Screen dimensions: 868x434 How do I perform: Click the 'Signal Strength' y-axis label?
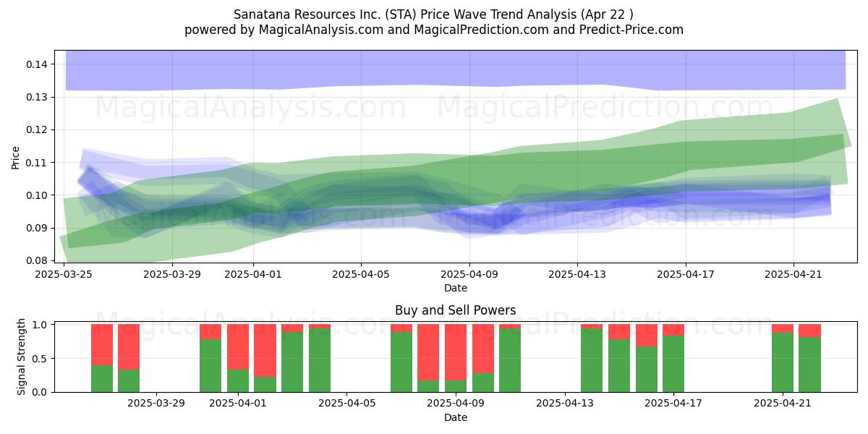(x=22, y=357)
